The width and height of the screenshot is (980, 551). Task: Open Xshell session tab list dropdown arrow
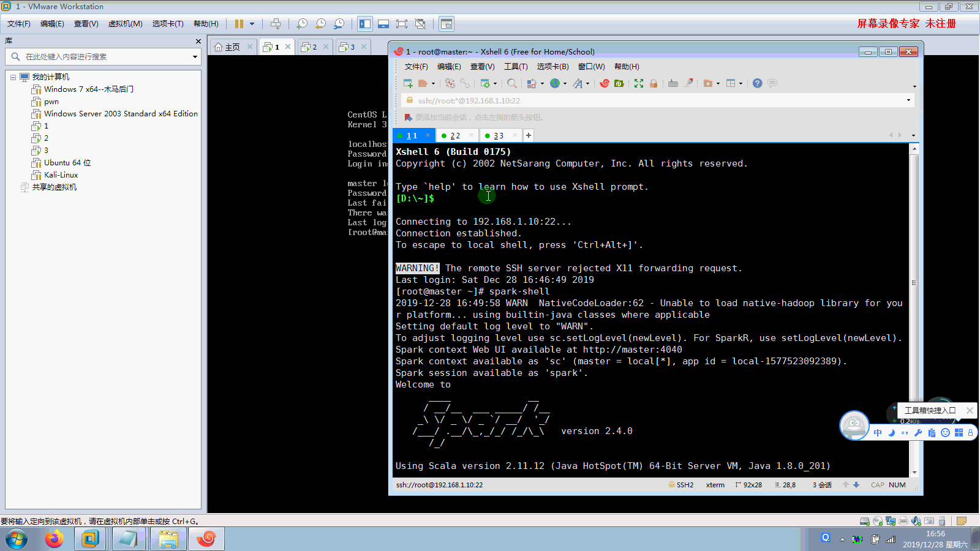(913, 135)
